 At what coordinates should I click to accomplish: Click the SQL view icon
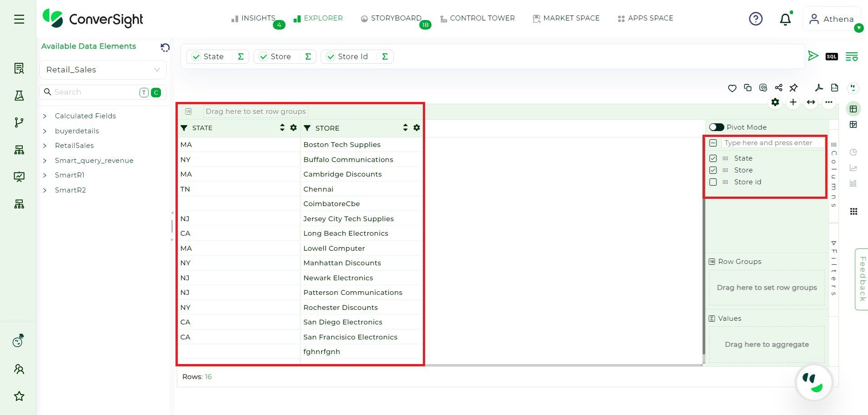832,56
